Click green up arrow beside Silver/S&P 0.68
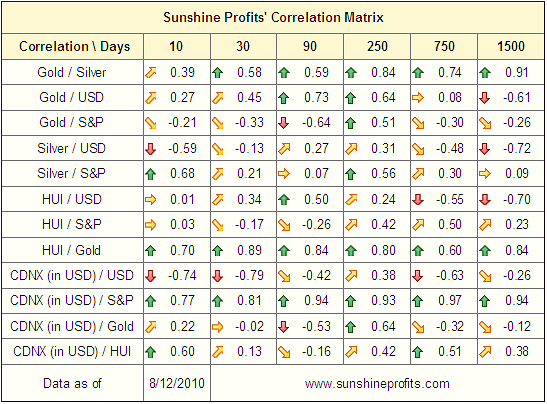The width and height of the screenshot is (547, 404). point(150,174)
